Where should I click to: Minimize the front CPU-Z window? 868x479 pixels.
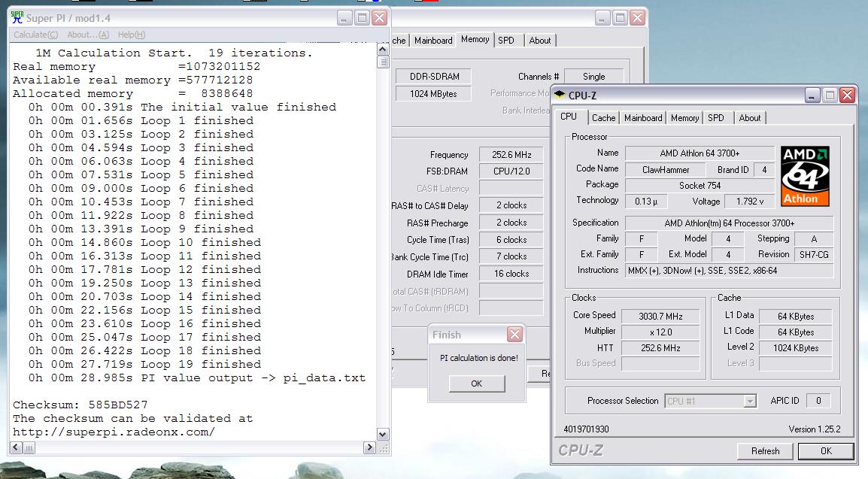tap(812, 95)
